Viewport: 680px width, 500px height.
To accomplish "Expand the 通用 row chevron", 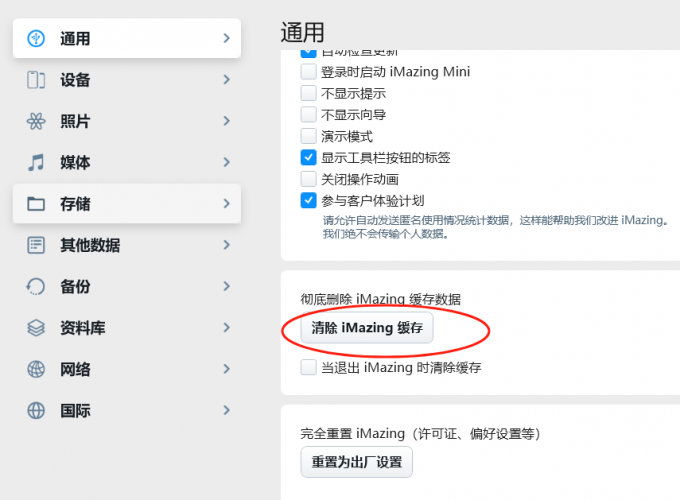I will coord(226,38).
